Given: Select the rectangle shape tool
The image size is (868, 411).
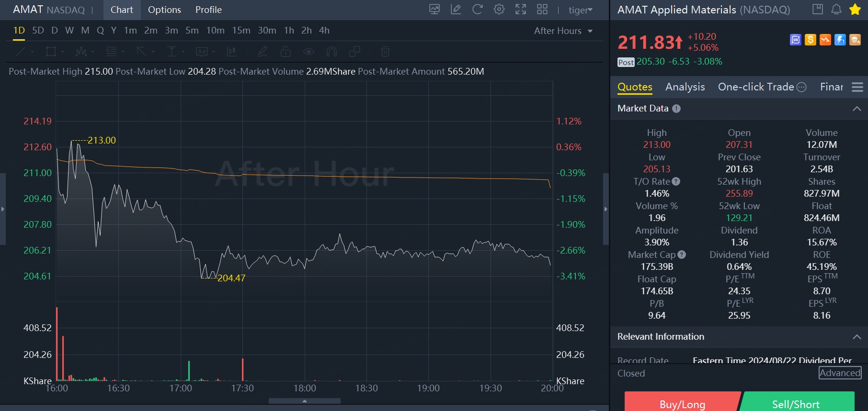Looking at the screenshot, I should point(51,52).
